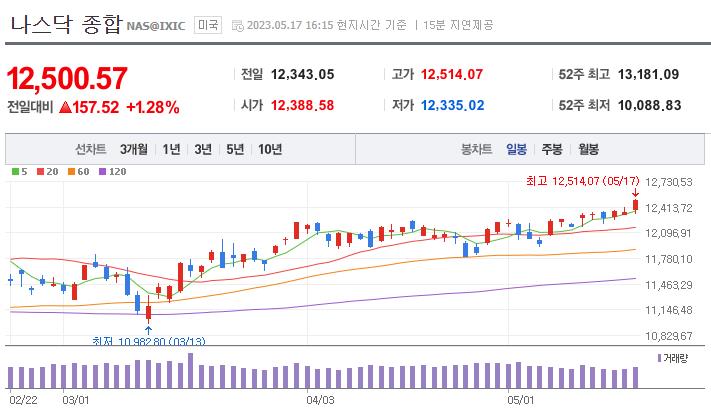Switch to 일봉 daily candle chart
This screenshot has height=411, width=711.
(516, 149)
